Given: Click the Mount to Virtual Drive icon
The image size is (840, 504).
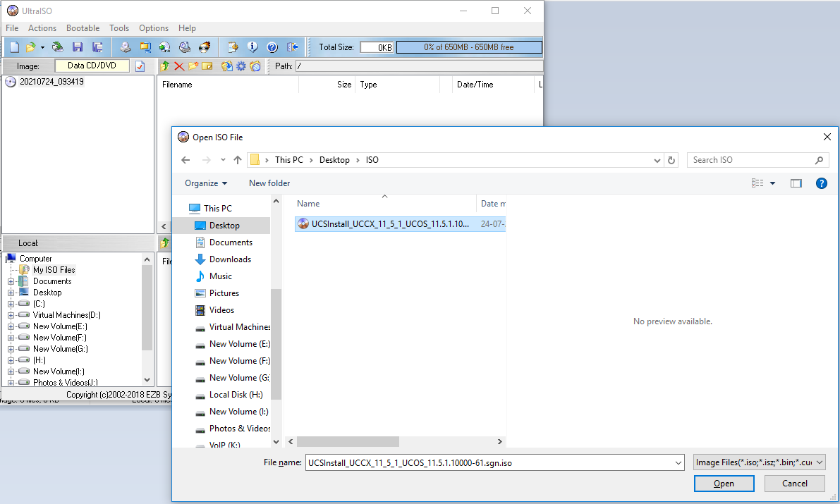Looking at the screenshot, I should (185, 47).
